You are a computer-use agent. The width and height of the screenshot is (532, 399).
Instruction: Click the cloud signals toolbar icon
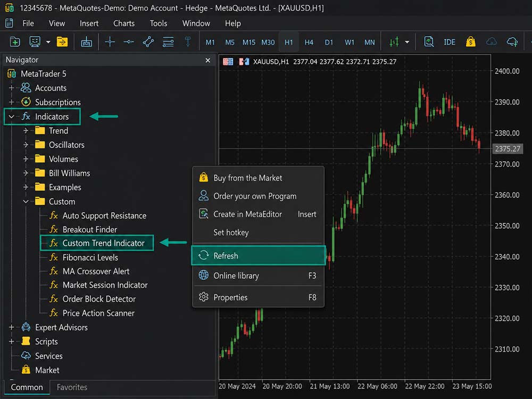click(491, 41)
